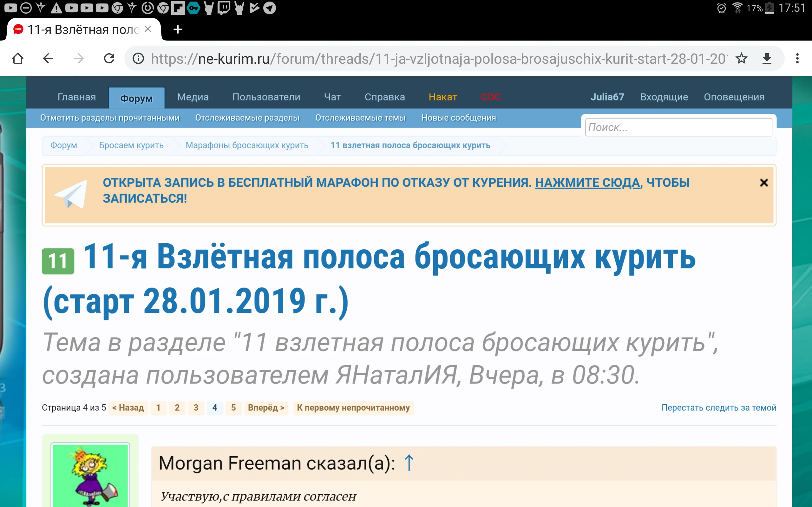The width and height of the screenshot is (812, 507).
Task: Open downloads with the download icon
Action: pos(767,58)
